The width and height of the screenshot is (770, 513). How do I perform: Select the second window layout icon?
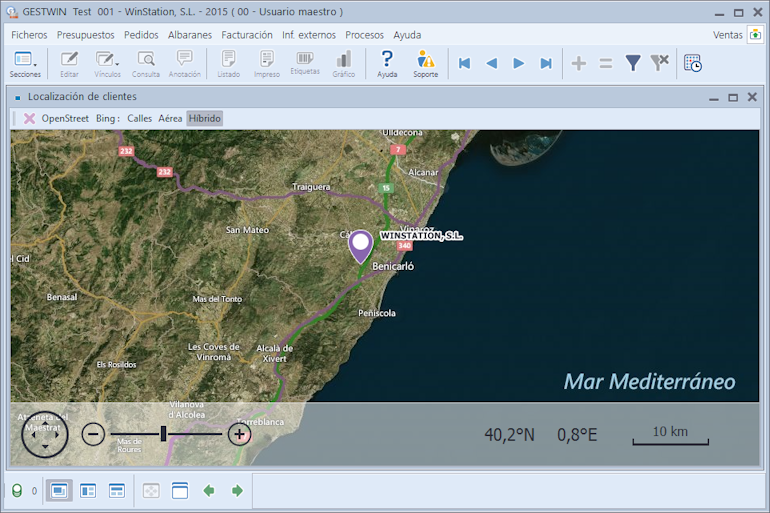[x=88, y=490]
